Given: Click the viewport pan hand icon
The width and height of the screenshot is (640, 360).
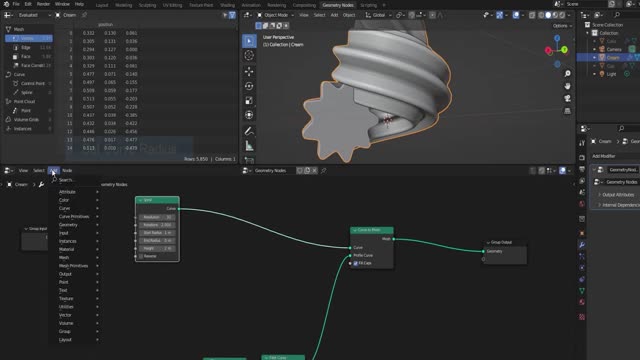Looking at the screenshot, I should click(x=567, y=86).
